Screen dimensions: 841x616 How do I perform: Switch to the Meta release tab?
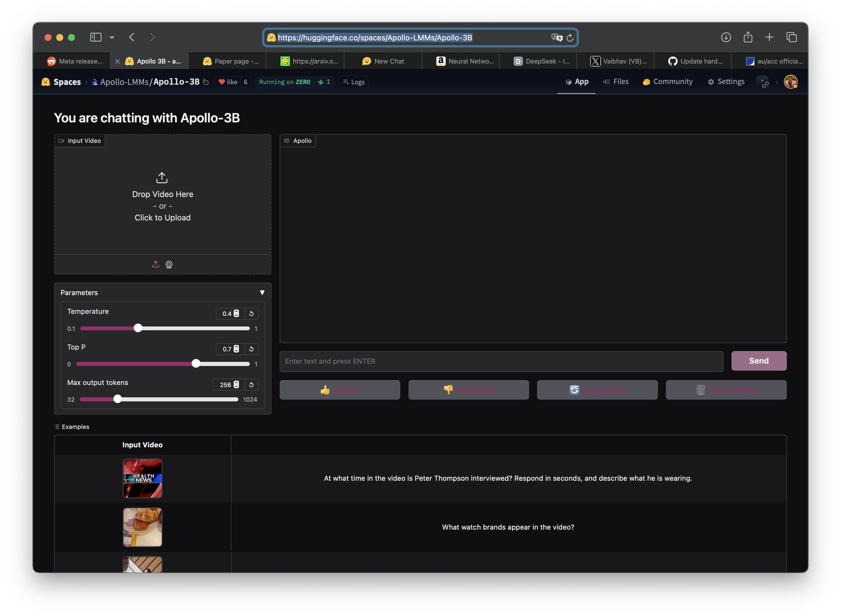(x=75, y=61)
